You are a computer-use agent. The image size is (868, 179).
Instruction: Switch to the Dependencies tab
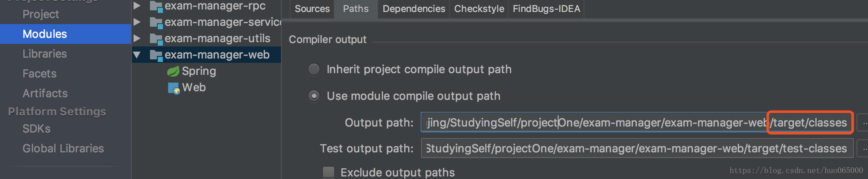point(414,9)
